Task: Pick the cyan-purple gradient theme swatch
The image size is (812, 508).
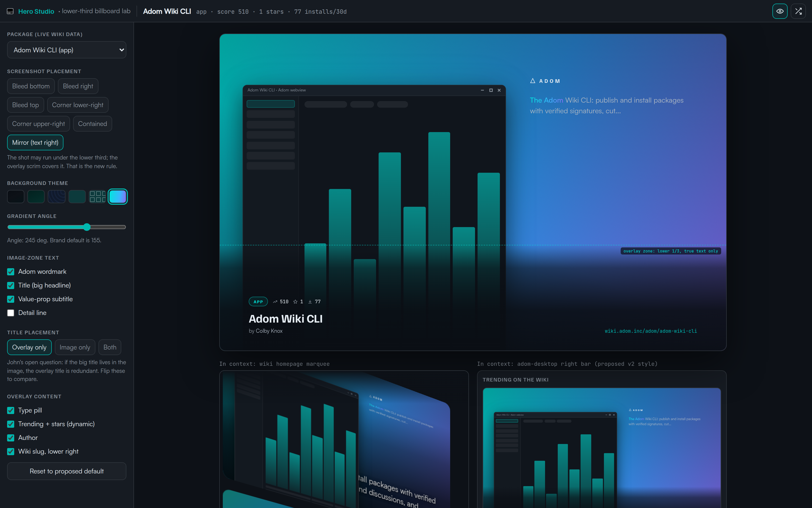Action: tap(118, 197)
